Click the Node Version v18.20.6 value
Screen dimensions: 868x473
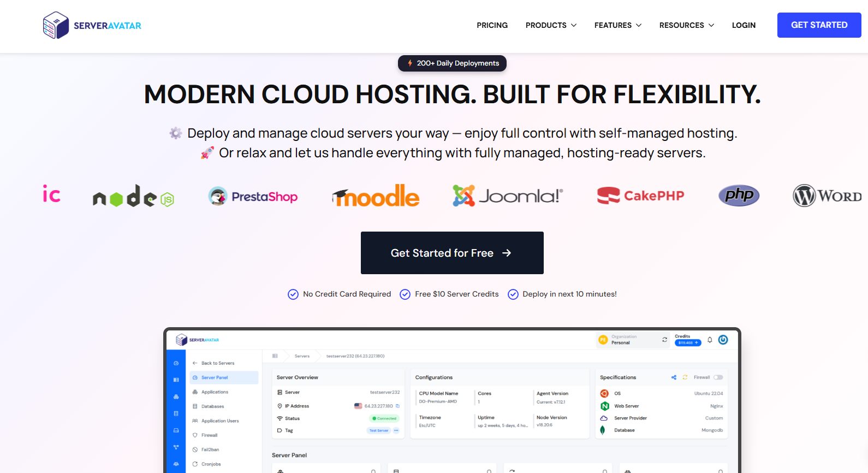544,425
